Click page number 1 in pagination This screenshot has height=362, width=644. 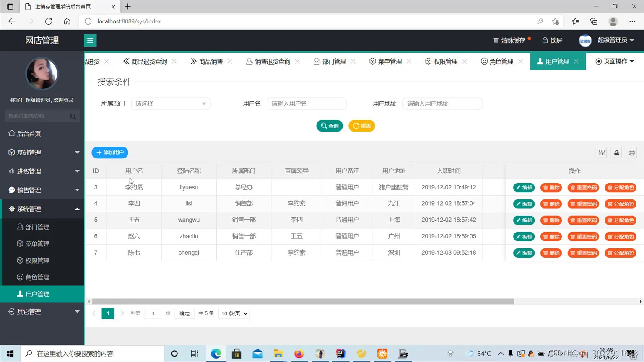(x=108, y=313)
